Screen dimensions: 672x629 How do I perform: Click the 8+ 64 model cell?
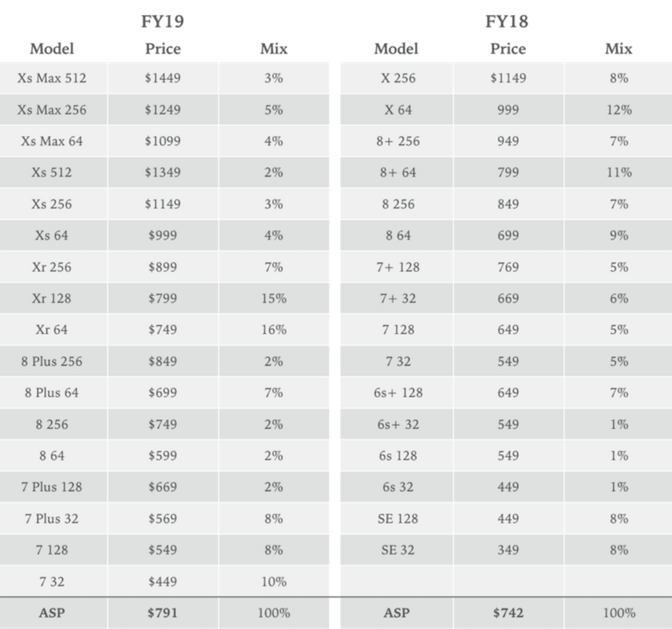pos(398,172)
